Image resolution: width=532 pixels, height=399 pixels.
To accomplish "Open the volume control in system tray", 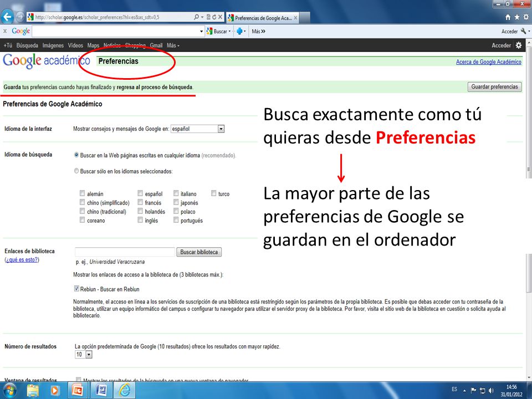I will (x=491, y=390).
